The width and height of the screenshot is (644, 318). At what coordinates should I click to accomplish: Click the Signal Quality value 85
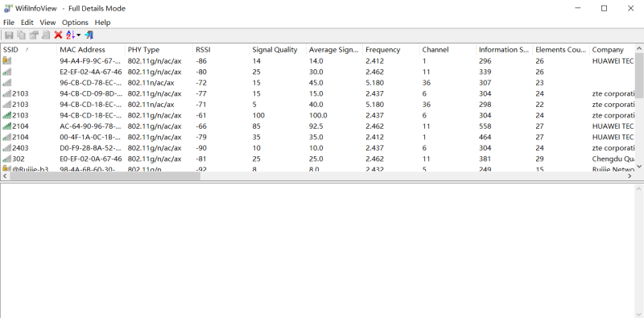pyautogui.click(x=256, y=126)
